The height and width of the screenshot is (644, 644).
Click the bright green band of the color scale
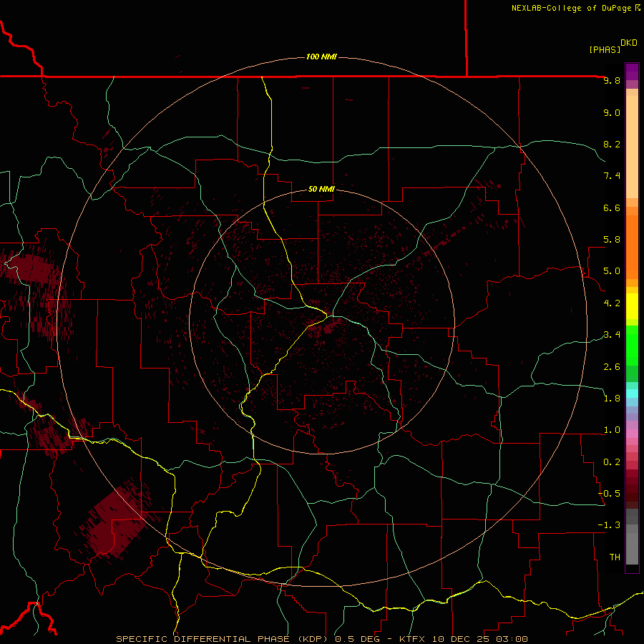(632, 346)
